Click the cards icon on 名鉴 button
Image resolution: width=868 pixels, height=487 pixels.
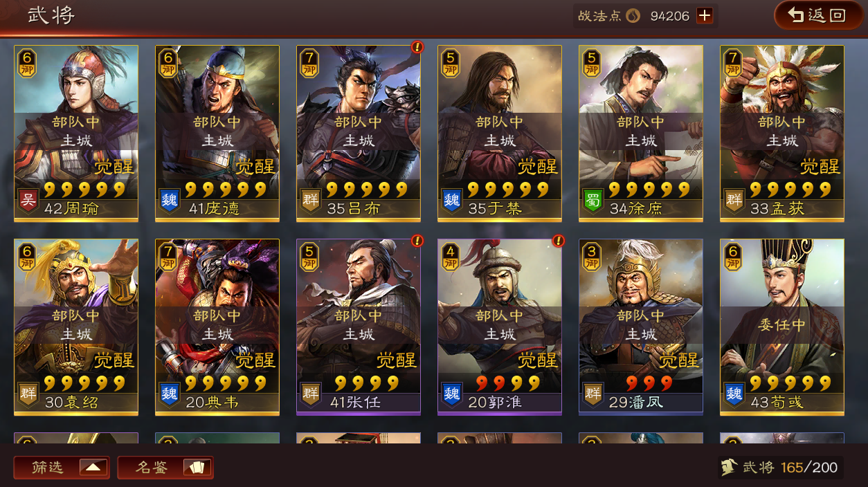197,468
